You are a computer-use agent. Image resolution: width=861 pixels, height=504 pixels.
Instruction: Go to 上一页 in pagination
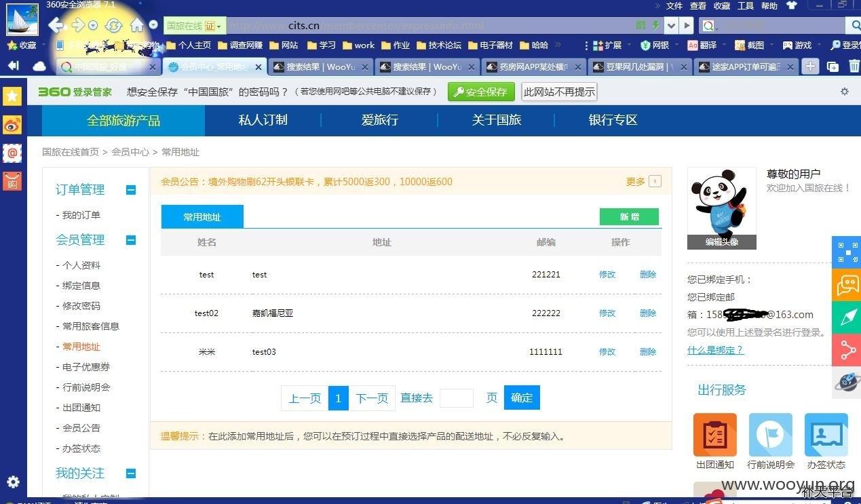click(305, 398)
